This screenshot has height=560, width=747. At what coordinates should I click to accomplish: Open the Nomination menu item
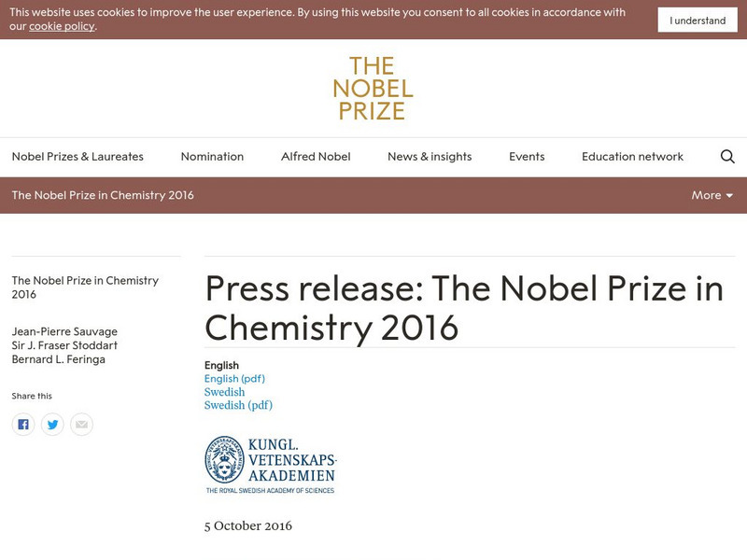[x=212, y=157]
